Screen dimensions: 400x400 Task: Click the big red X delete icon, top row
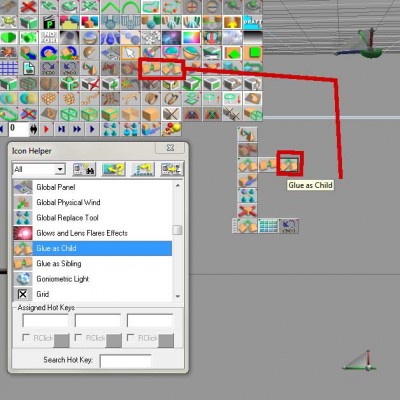[x=29, y=7]
